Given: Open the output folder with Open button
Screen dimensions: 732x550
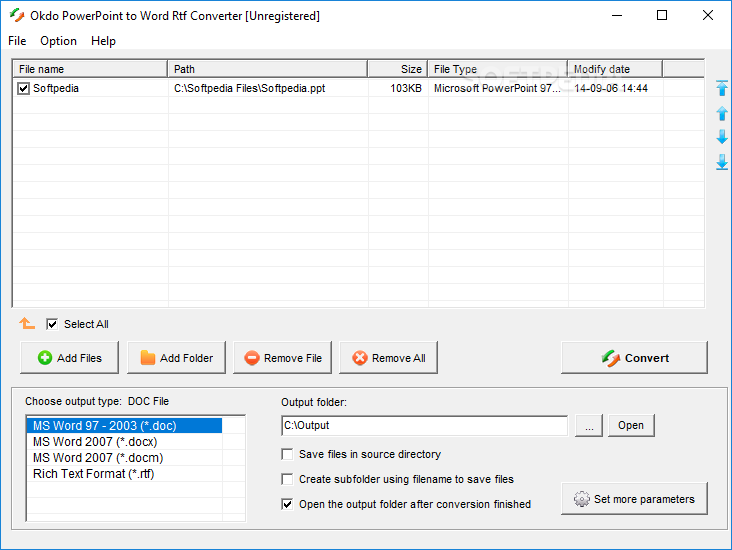Looking at the screenshot, I should (x=631, y=425).
